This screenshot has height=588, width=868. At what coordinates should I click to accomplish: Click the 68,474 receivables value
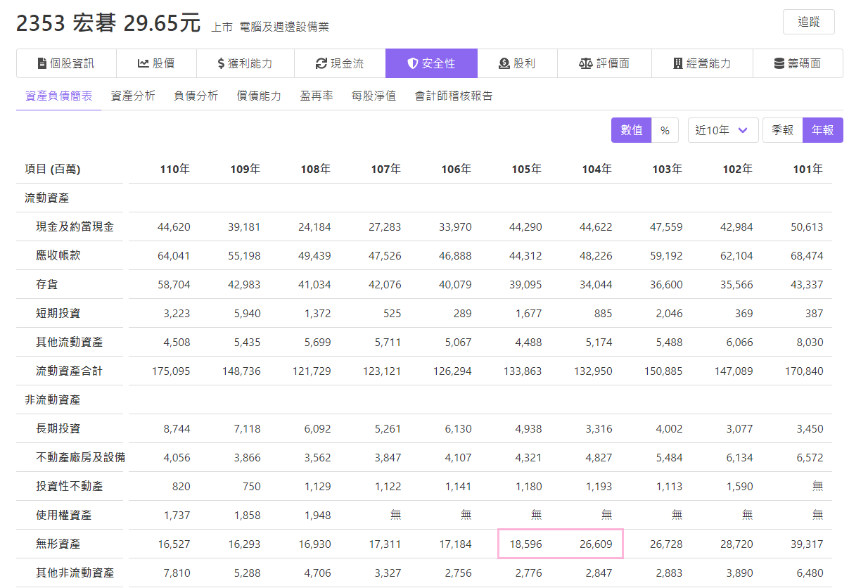click(x=807, y=256)
